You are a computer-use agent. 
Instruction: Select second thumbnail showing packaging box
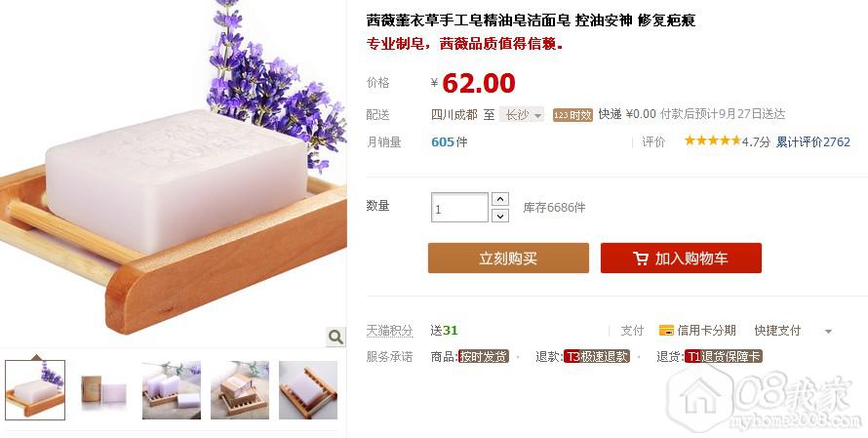(x=103, y=390)
